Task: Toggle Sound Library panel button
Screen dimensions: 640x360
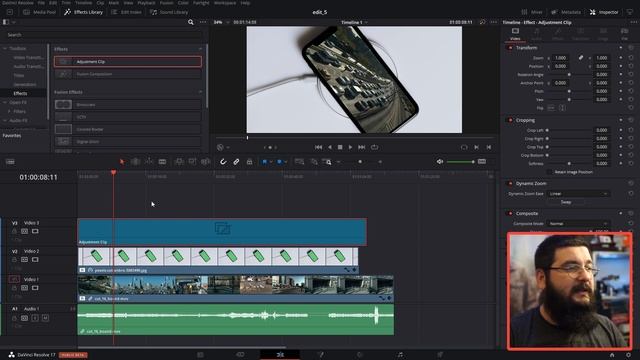Action: [x=169, y=12]
